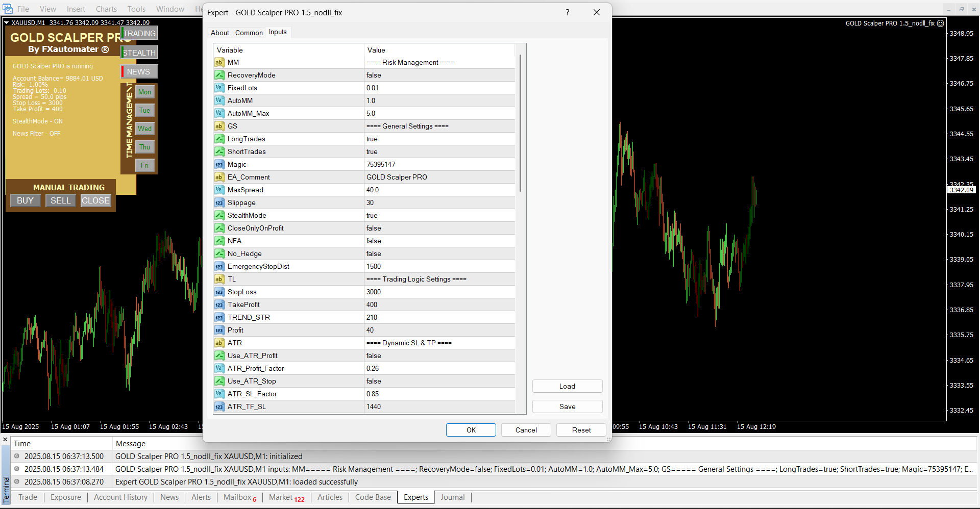980x509 pixels.
Task: Click the chart dropdown triangle beside XAUUSD,M1
Action: (x=6, y=22)
